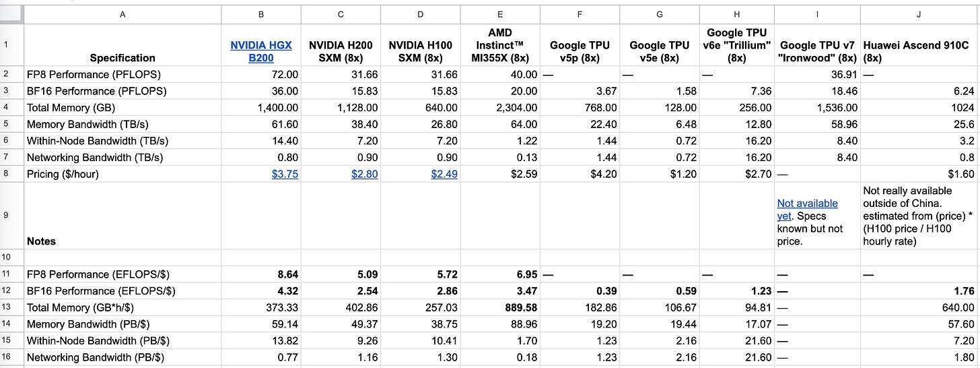980x368 pixels.
Task: Click the 13.82 within-node bandwidth cell
Action: coord(261,340)
